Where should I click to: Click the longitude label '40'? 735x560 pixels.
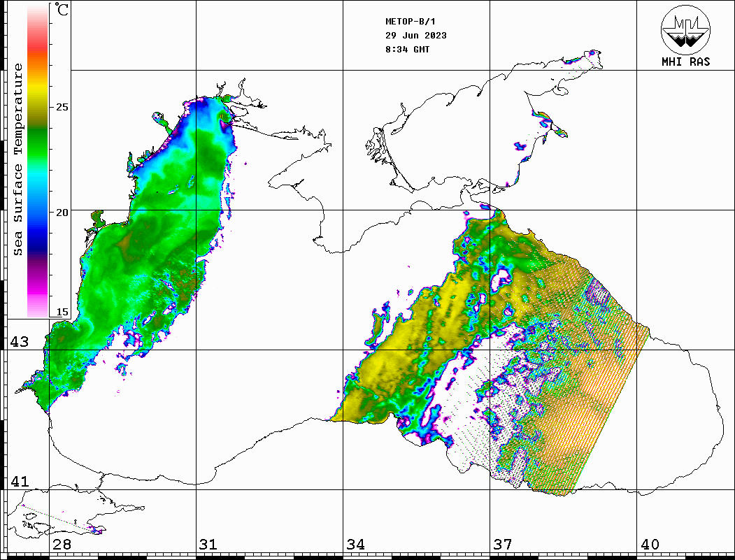point(650,544)
